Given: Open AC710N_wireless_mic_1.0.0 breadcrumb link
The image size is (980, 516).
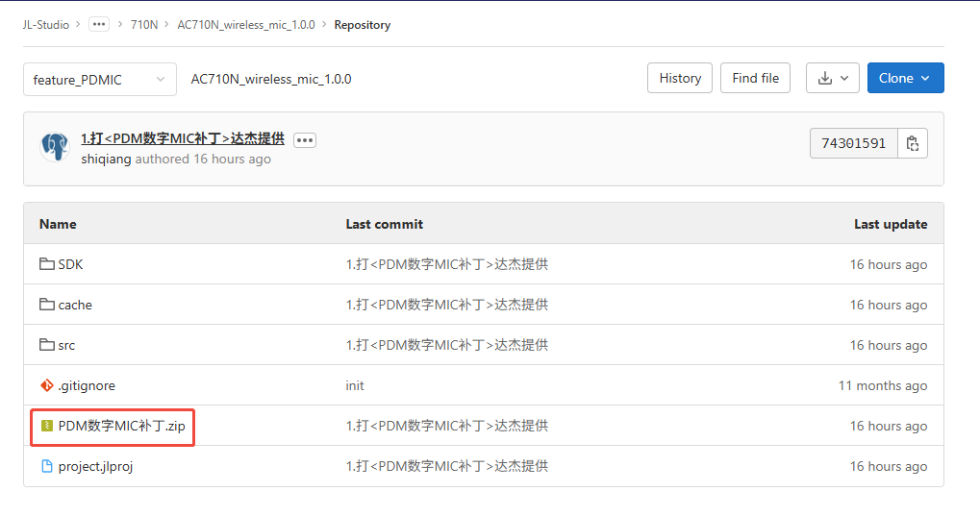Looking at the screenshot, I should [x=246, y=25].
